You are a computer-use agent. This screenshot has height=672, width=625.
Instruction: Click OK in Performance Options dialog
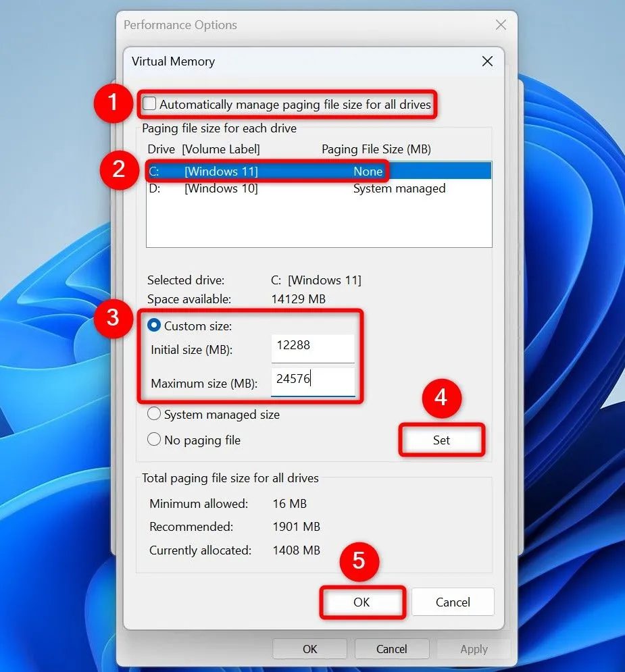[x=309, y=649]
